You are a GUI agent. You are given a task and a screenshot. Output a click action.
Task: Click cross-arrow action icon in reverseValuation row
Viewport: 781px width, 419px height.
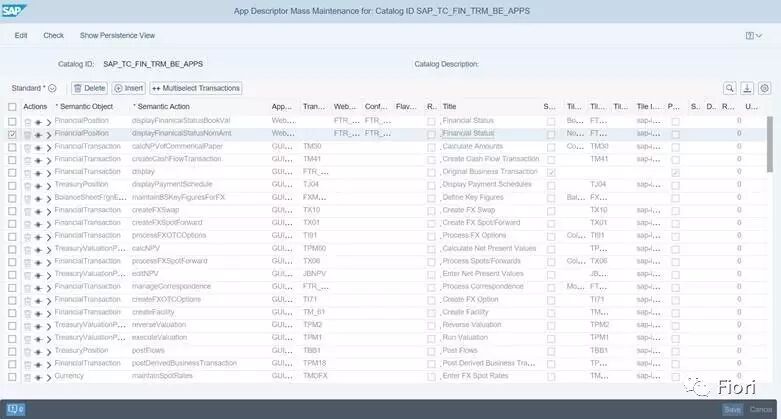[38, 326]
